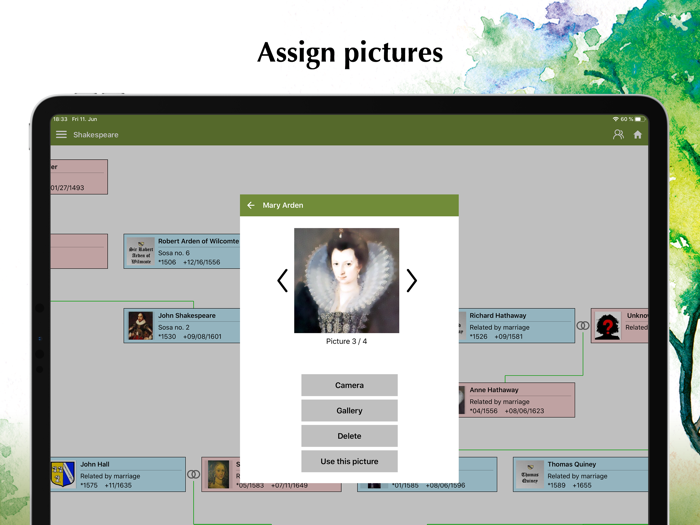Show previous picture with left chevron
700x525 pixels.
(282, 280)
